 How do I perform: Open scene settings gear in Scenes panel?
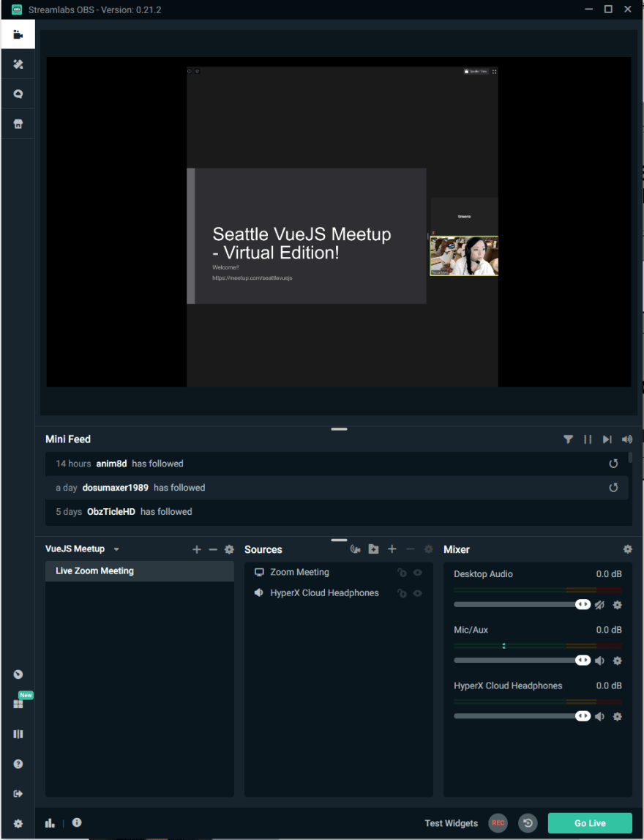point(229,550)
